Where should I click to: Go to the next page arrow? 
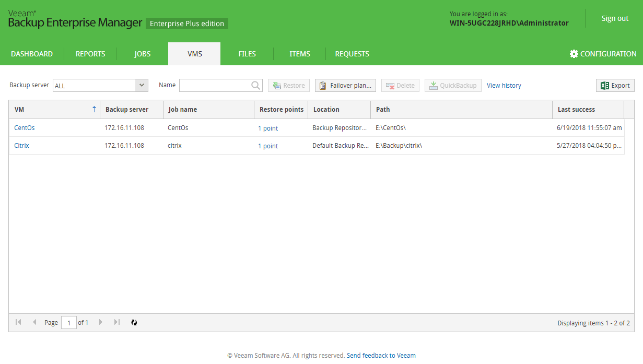click(101, 323)
